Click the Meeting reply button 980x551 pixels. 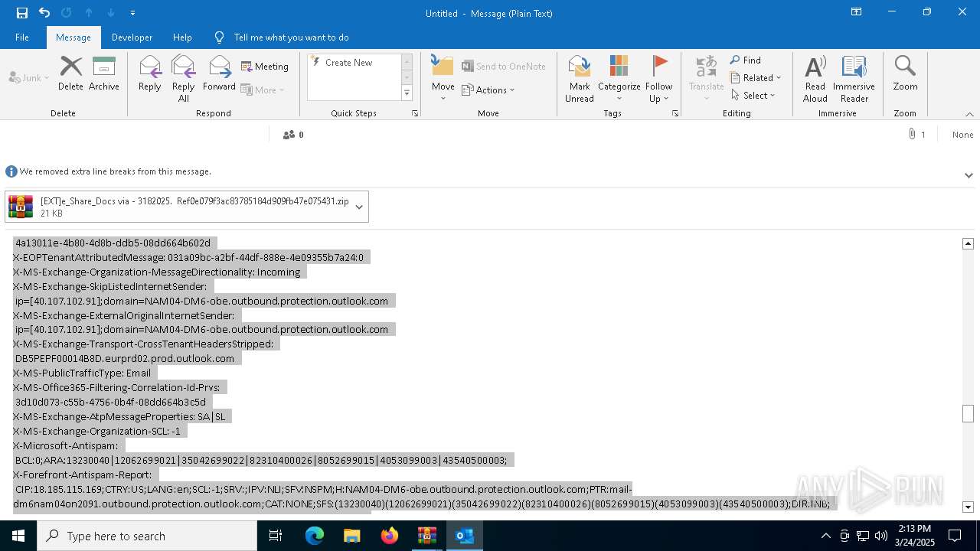[x=265, y=67]
